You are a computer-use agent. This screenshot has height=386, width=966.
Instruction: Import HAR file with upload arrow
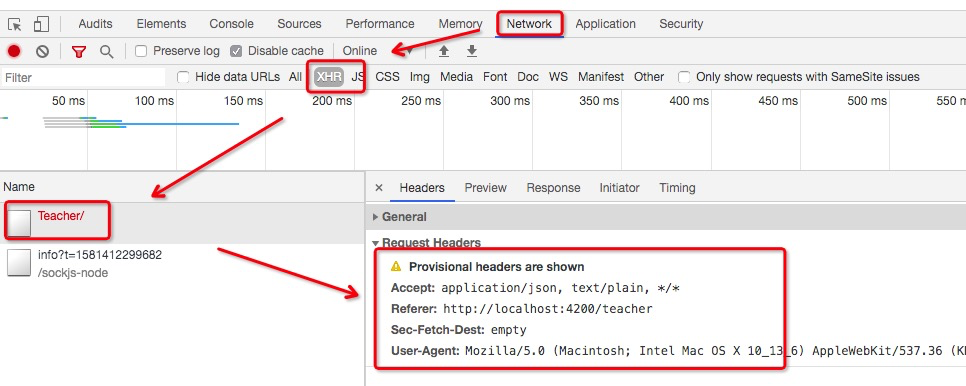(444, 51)
